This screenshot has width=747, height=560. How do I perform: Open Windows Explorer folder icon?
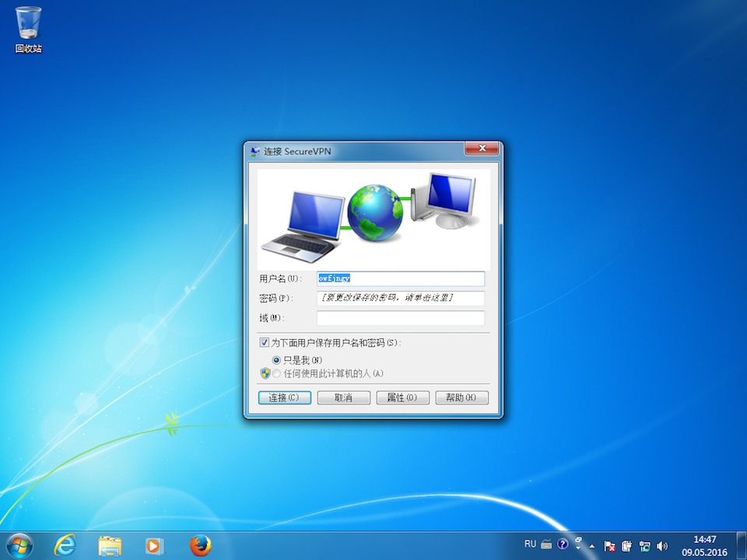110,546
